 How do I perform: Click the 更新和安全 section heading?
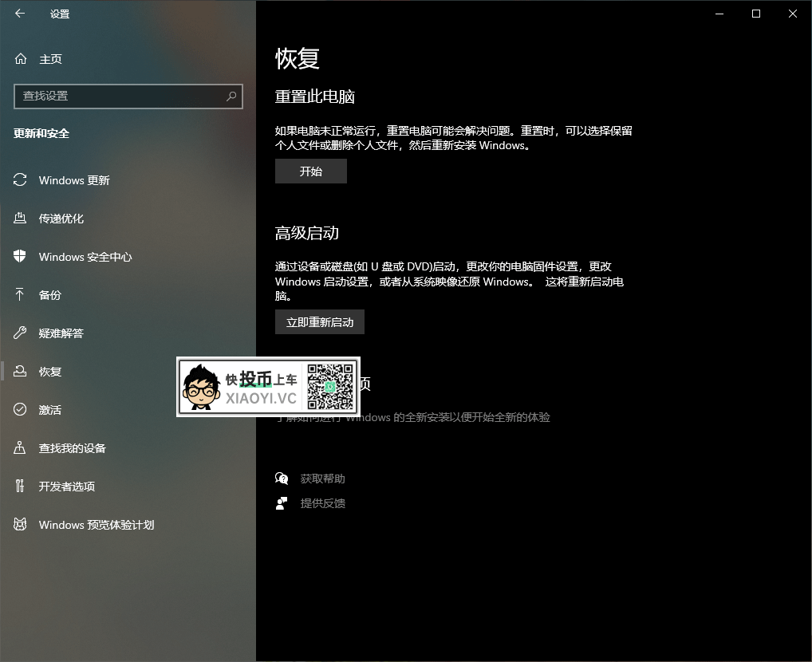pyautogui.click(x=41, y=134)
